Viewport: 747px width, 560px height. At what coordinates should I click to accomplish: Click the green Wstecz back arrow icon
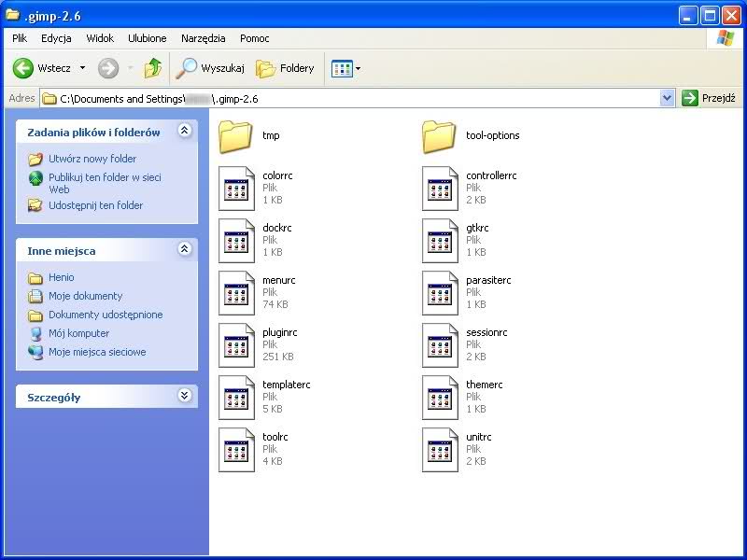pos(23,68)
